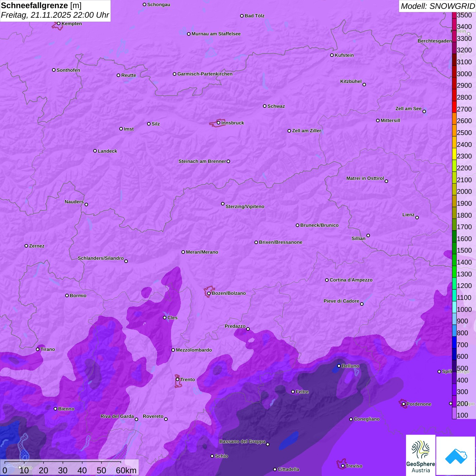This screenshot has height=476, width=476.
Task: Select the Trento city marker
Action: coord(177,379)
